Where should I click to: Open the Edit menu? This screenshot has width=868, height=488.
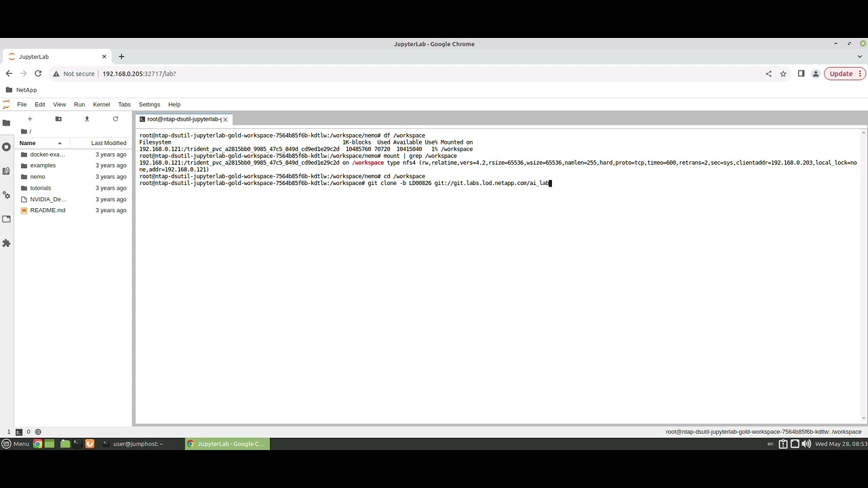point(40,104)
